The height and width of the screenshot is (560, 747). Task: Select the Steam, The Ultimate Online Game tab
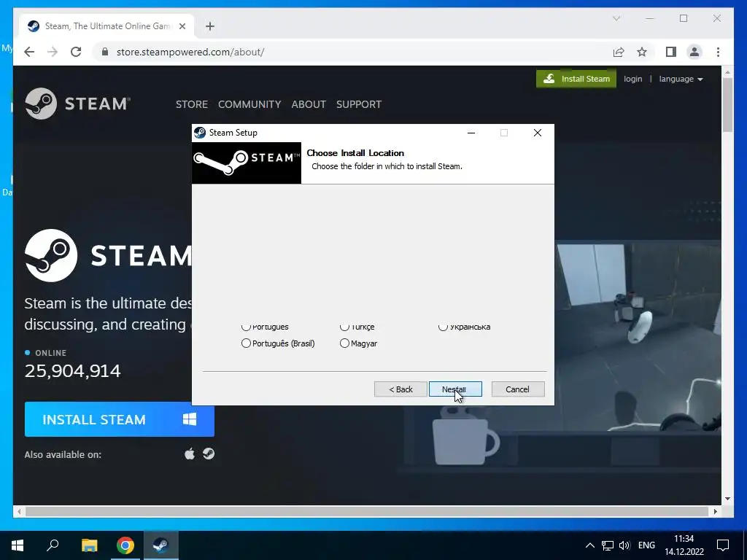pos(107,26)
